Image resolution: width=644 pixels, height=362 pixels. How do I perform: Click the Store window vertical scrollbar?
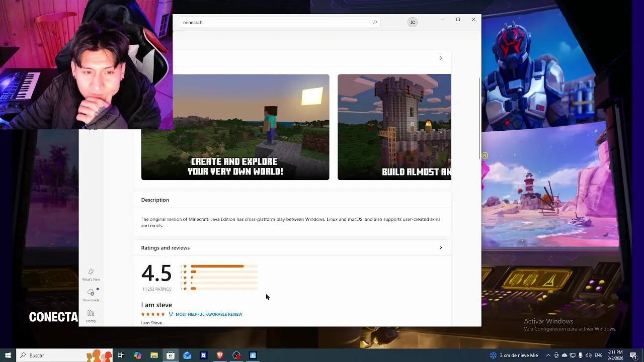click(479, 118)
